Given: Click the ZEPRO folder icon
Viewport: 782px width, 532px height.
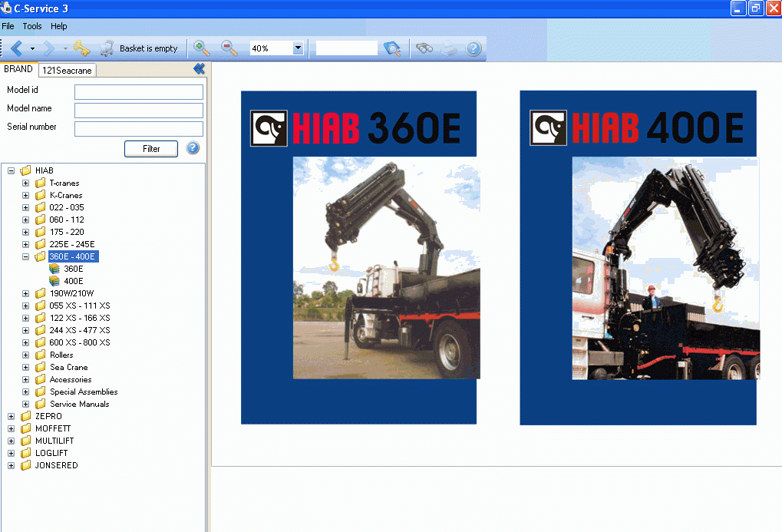Looking at the screenshot, I should coord(25,416).
